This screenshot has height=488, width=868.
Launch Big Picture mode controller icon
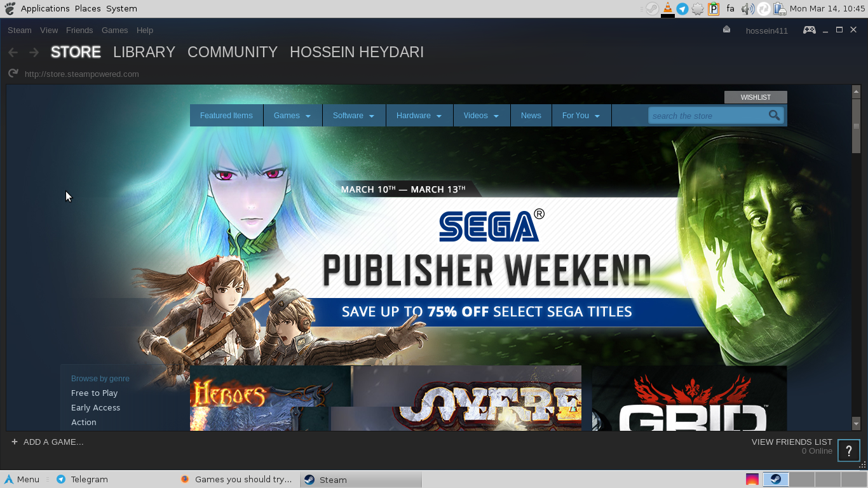pyautogui.click(x=809, y=30)
